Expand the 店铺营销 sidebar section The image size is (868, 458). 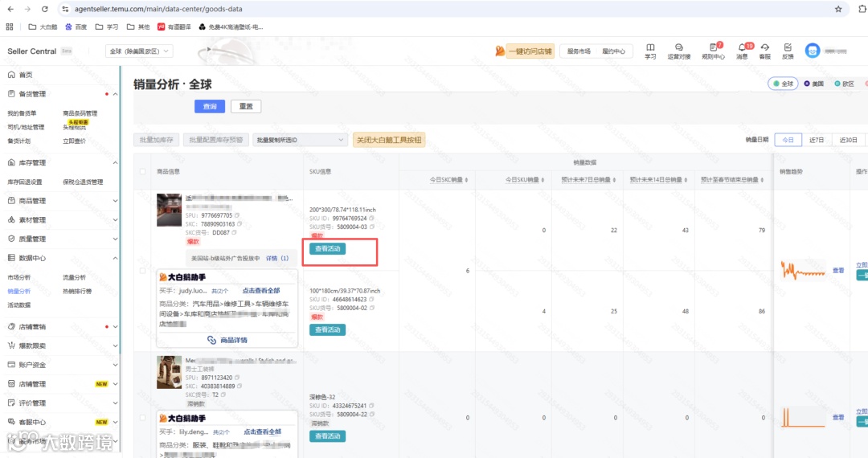(x=115, y=327)
